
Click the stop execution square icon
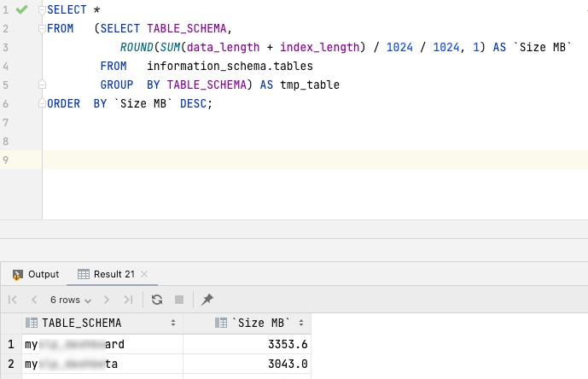179,300
